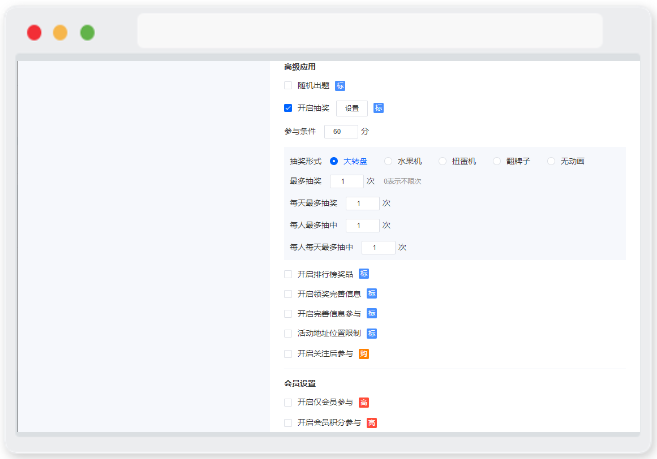Click the 每人最多抽中 count field
This screenshot has height=459, width=657.
tap(363, 226)
